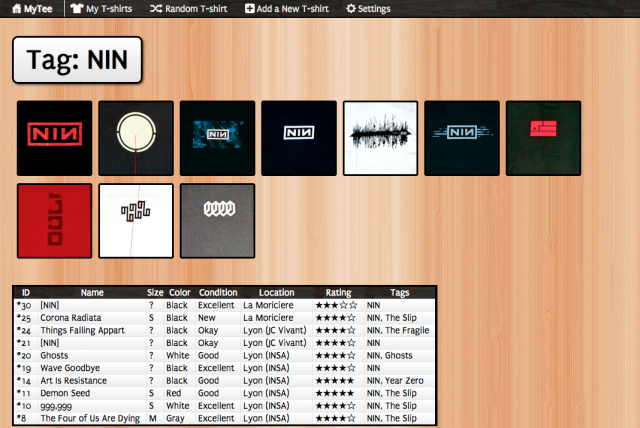Viewport: 640px width, 428px height.
Task: Open the red flag shirt thumbnail
Action: 543,138
